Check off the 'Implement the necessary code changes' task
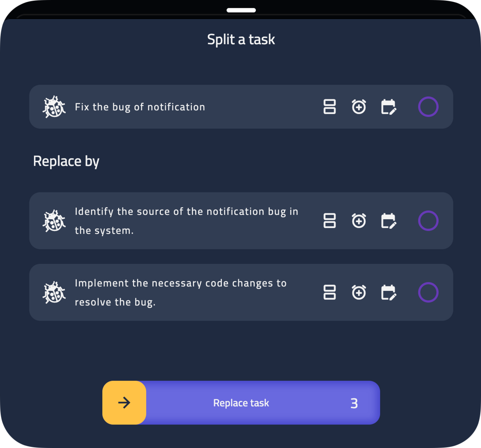The image size is (481, 448). tap(428, 292)
